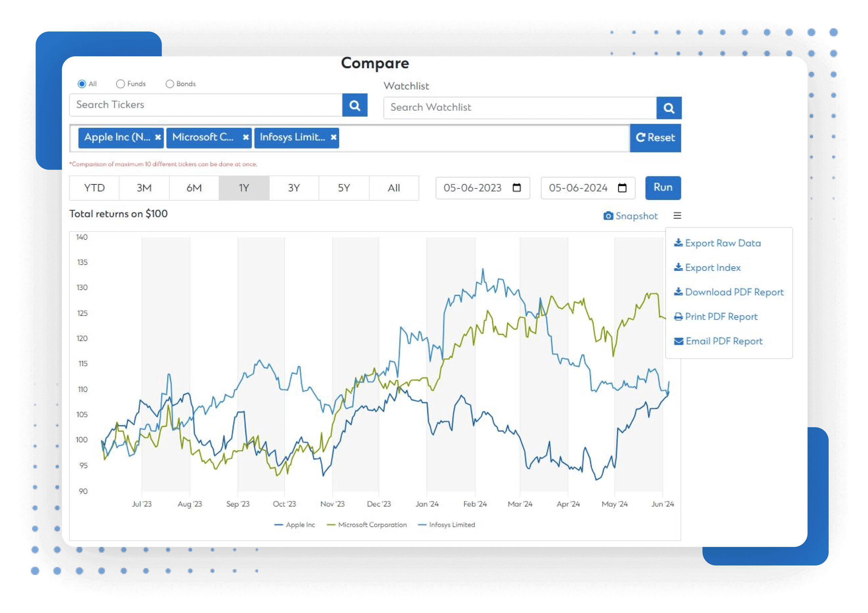The image size is (868, 613).
Task: Click the 05-06-2023 start date field
Action: (482, 188)
